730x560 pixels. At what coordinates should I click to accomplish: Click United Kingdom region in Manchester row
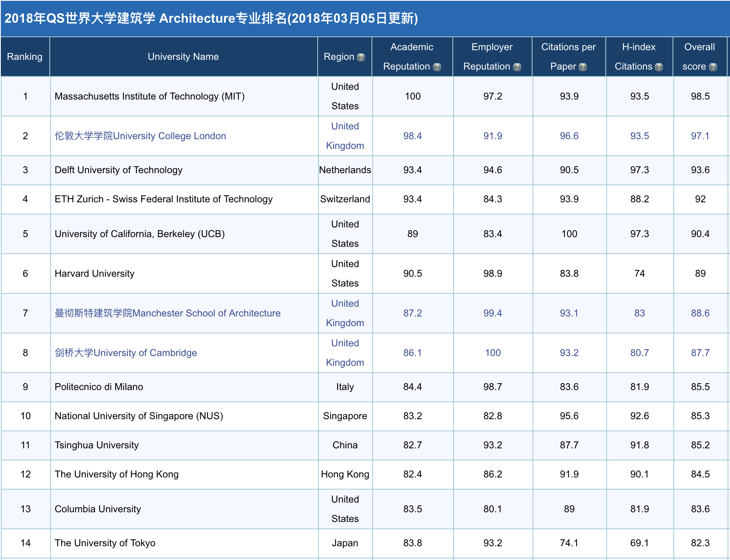point(345,313)
